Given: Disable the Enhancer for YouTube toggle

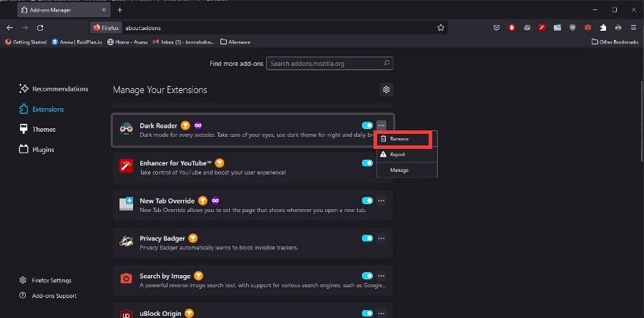Looking at the screenshot, I should click(367, 163).
